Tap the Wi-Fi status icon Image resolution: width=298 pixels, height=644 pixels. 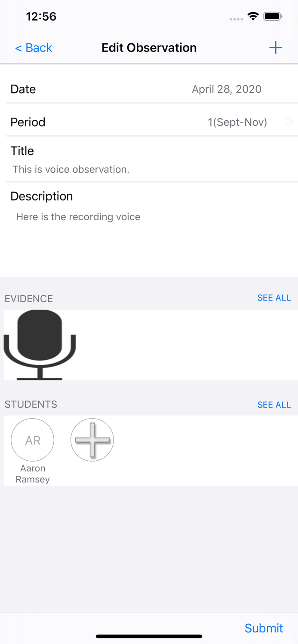[x=253, y=17]
